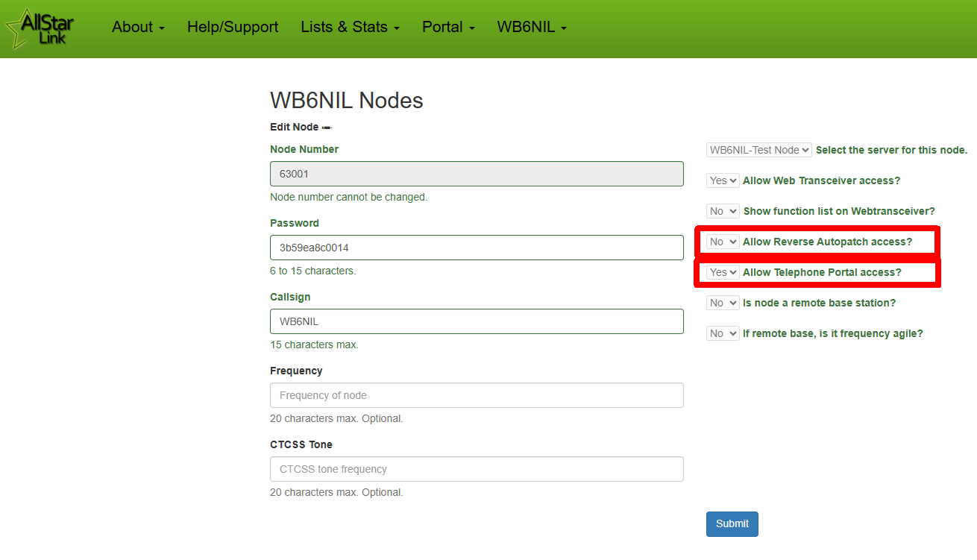
Task: Open the server selection dropdown
Action: point(759,150)
